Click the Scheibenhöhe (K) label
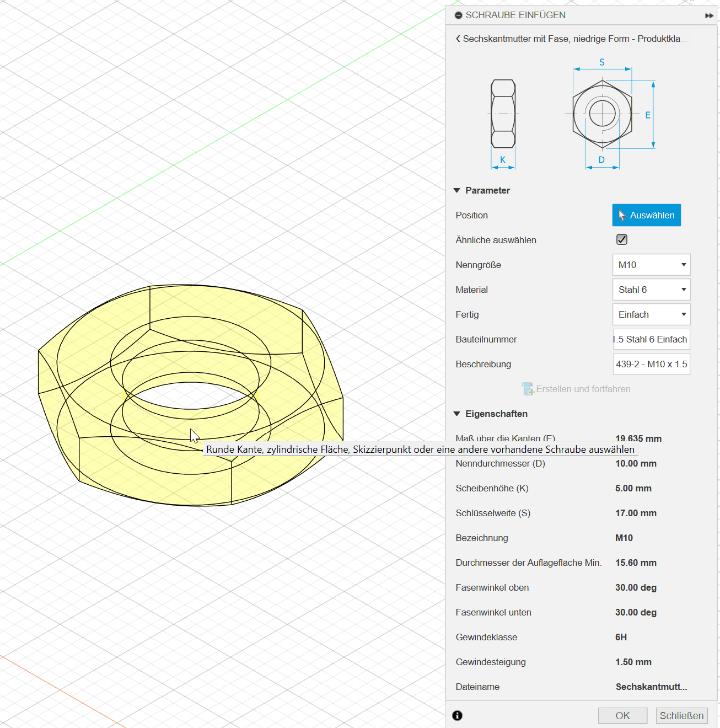The height and width of the screenshot is (728, 720). tap(492, 488)
